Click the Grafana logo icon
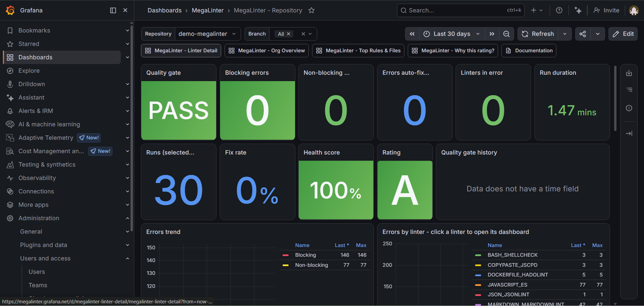 tap(10, 10)
